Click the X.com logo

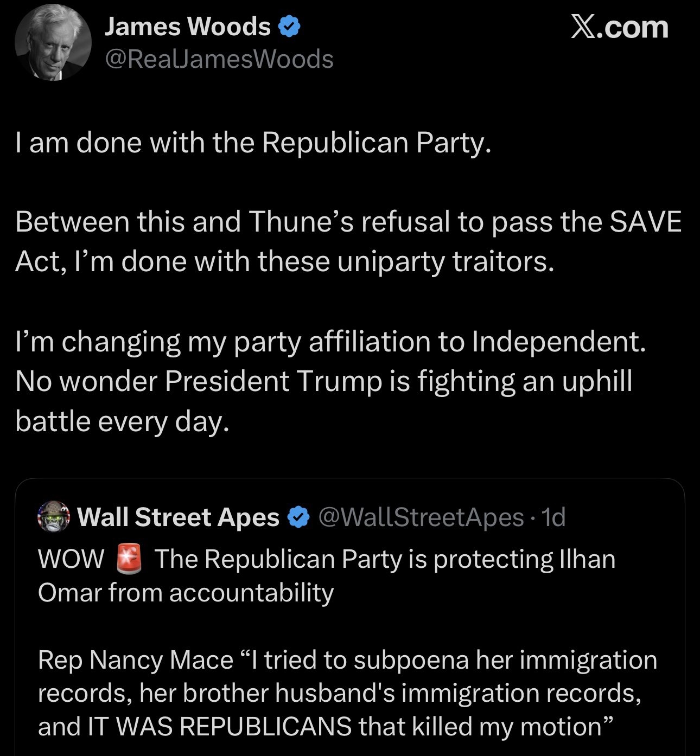tap(620, 28)
